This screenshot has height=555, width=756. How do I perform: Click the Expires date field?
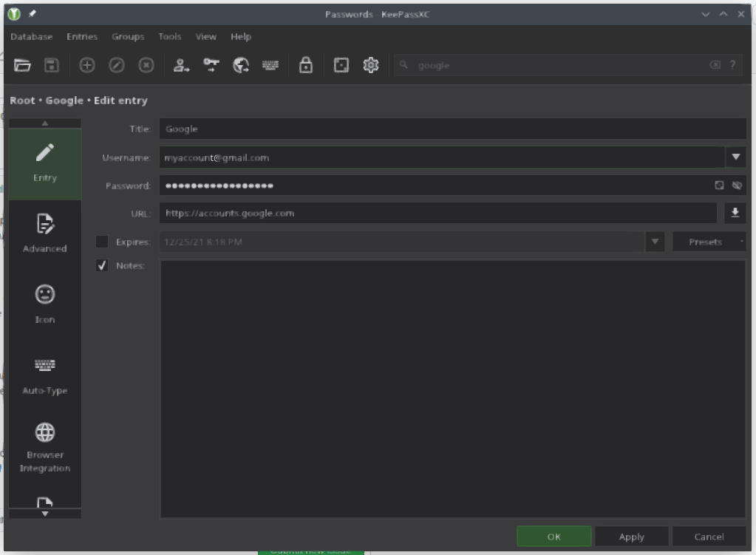(x=402, y=242)
